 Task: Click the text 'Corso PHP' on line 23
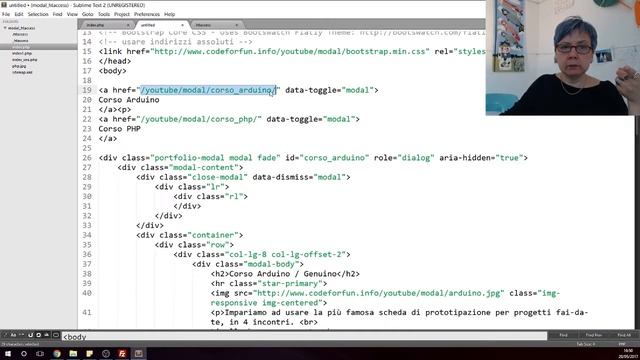pos(120,129)
